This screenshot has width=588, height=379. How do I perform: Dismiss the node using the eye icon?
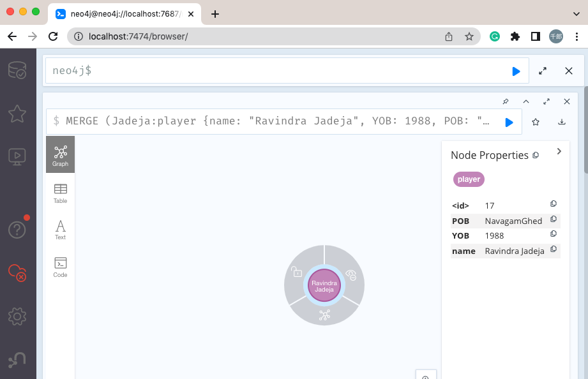coord(351,275)
